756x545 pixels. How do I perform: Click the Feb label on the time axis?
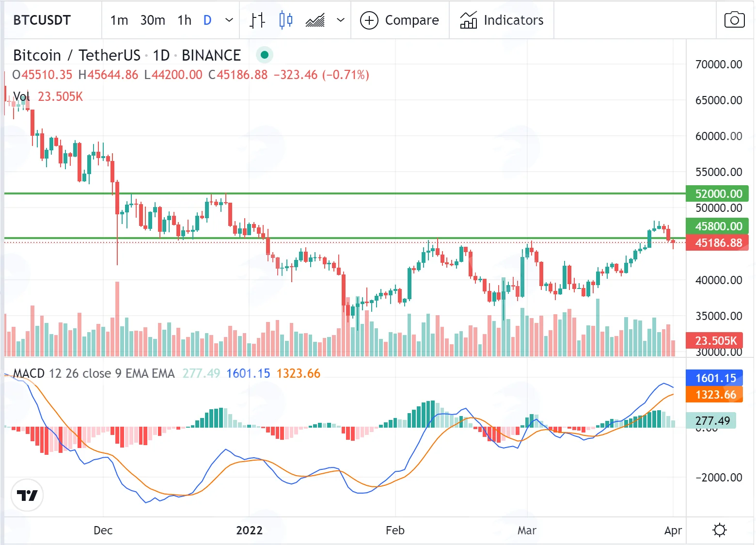(395, 530)
